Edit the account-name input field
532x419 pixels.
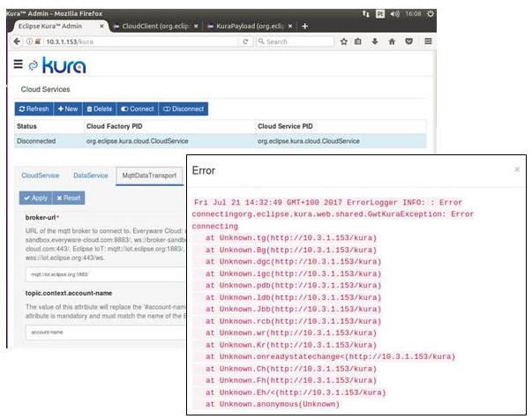[106, 333]
